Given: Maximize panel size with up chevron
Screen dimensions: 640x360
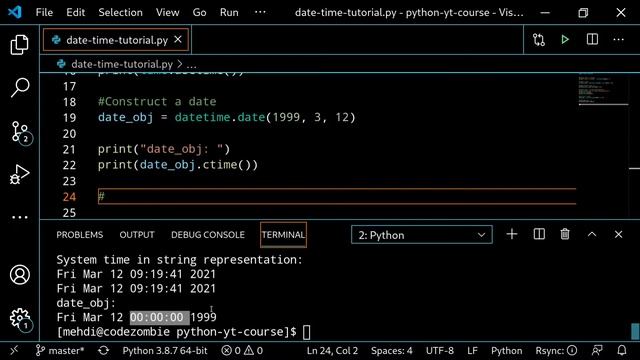Looking at the screenshot, I should (592, 234).
